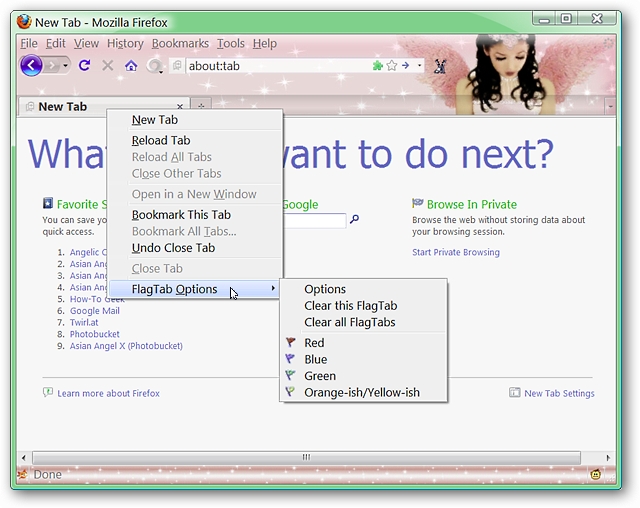This screenshot has width=640, height=508.
Task: Click the toolbar icon right of address bar
Action: tap(440, 66)
